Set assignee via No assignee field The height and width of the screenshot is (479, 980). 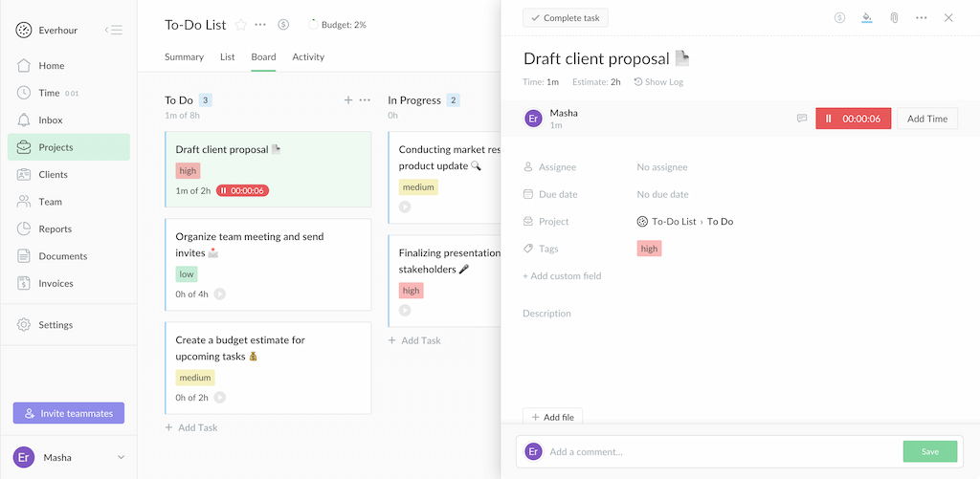coord(662,167)
